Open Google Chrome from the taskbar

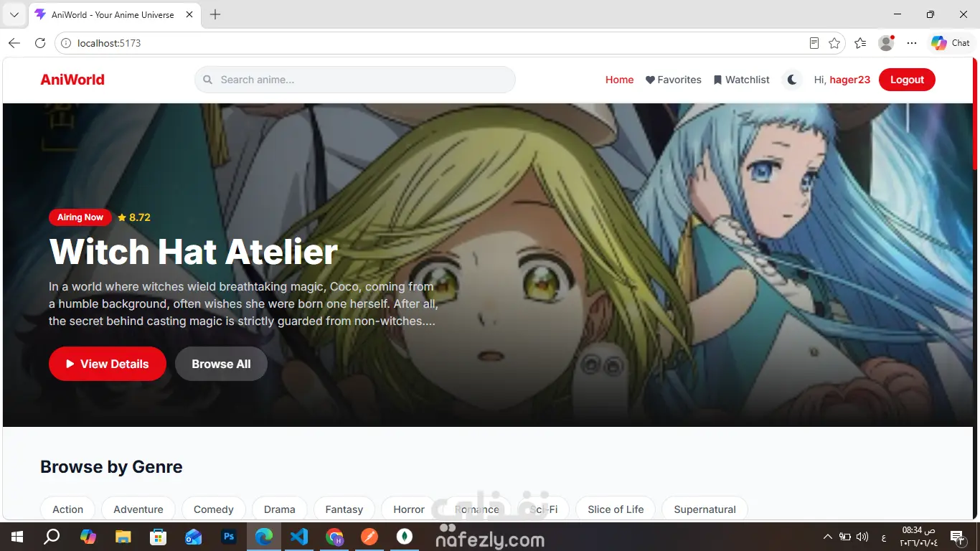pyautogui.click(x=334, y=537)
